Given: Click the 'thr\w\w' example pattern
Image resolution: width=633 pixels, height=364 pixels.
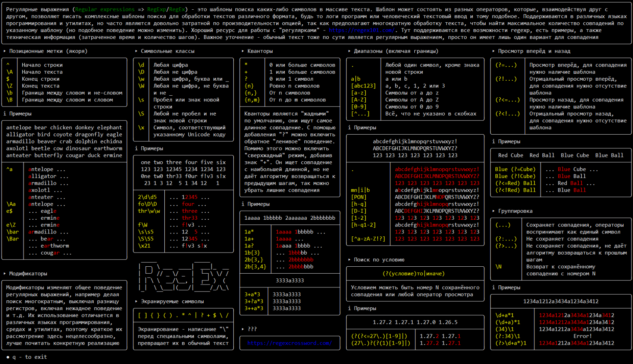Looking at the screenshot, I should [x=149, y=211].
